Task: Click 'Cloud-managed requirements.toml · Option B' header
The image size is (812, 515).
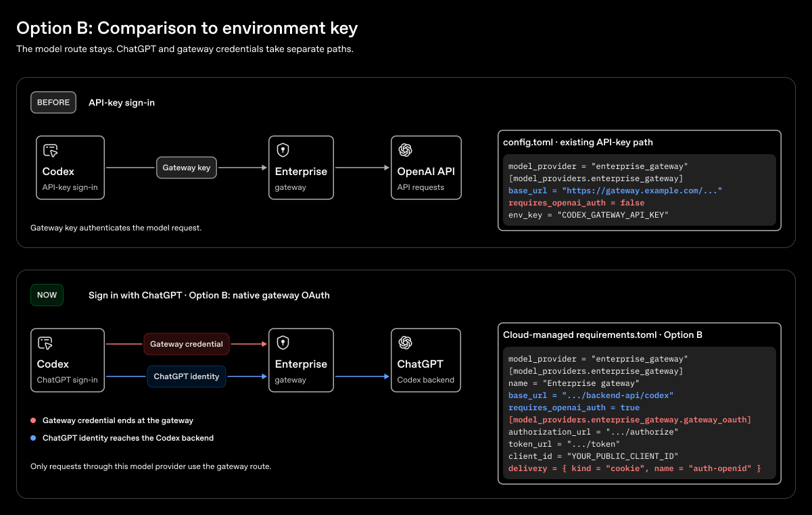Action: [602, 335]
